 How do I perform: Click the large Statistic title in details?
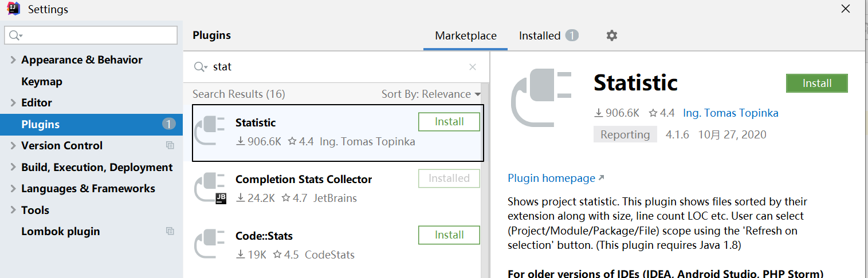point(635,83)
